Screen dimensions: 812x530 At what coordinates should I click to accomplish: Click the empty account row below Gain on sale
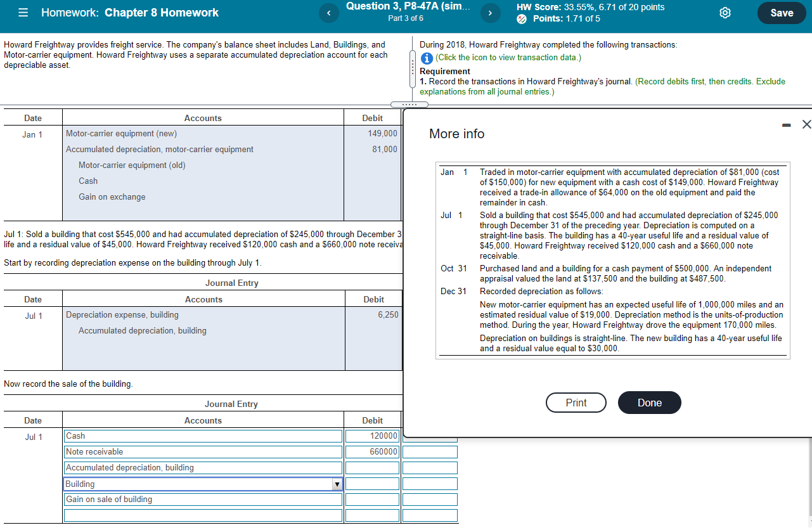202,515
